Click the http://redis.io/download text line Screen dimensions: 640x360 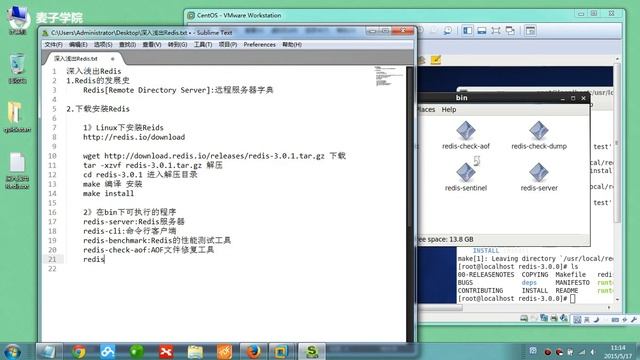(x=134, y=137)
